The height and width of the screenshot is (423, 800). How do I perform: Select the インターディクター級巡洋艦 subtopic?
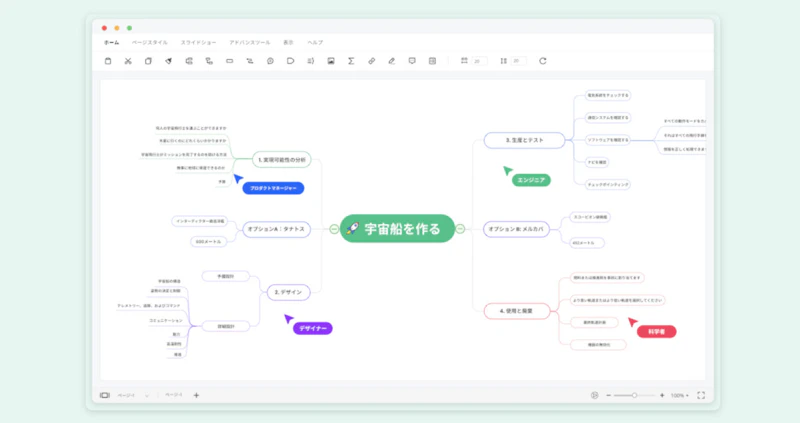click(199, 221)
